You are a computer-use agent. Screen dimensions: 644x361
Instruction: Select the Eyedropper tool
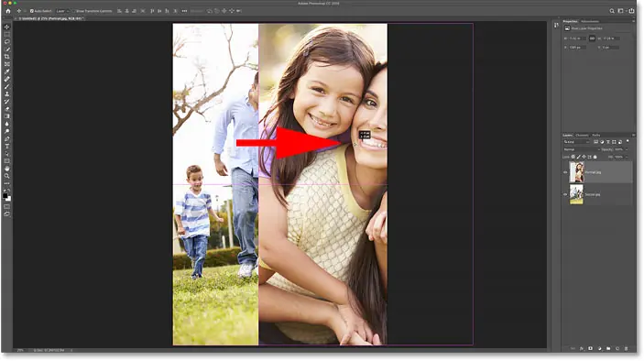click(x=7, y=71)
